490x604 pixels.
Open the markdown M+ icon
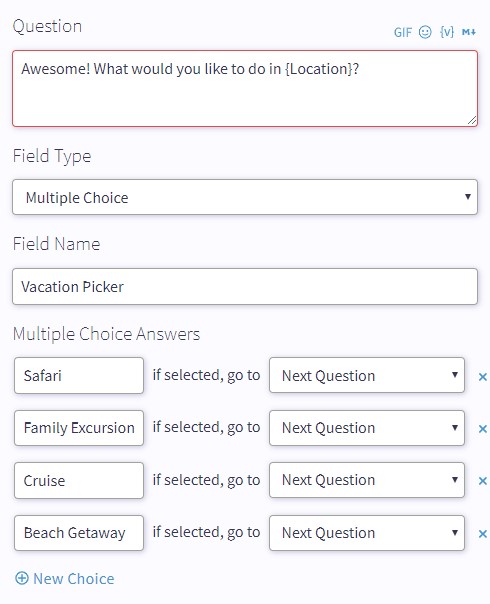(469, 32)
